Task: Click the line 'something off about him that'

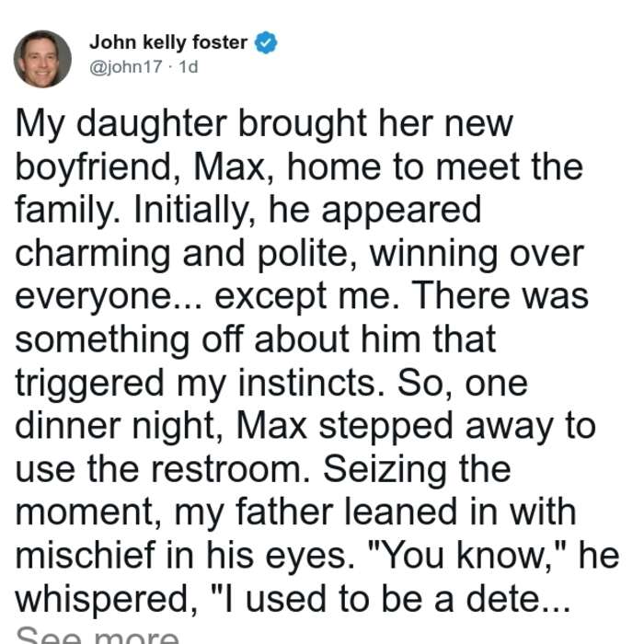Action: point(256,340)
